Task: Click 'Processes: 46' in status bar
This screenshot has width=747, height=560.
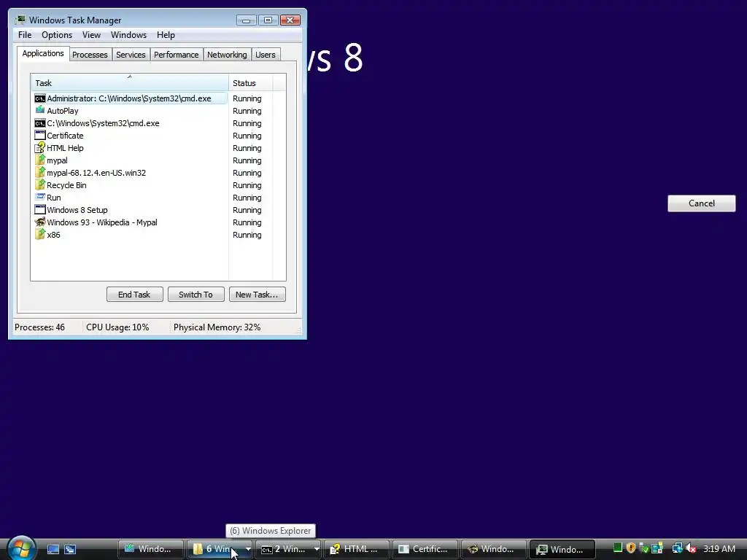Action: point(39,327)
